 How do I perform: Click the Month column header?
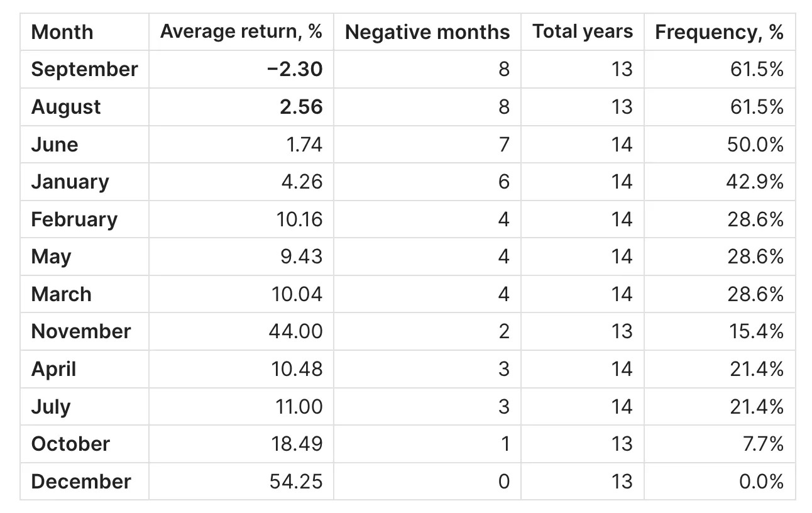(62, 32)
